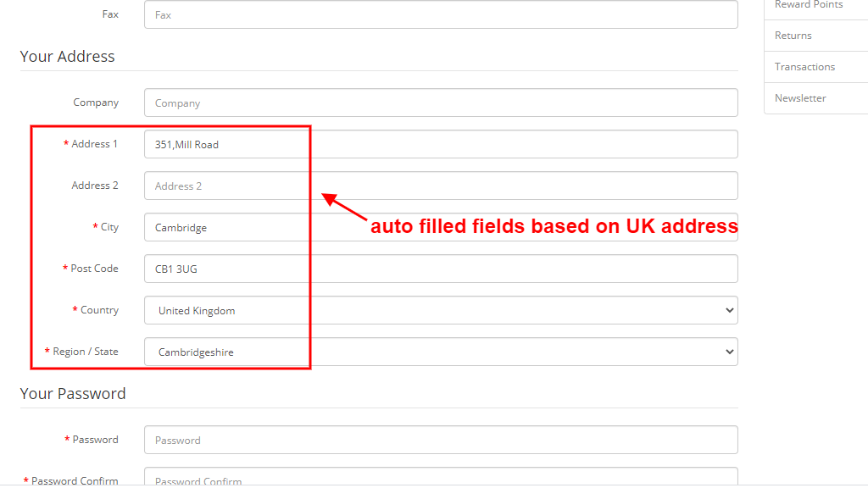Click the Password Confirm field
Screen dimensions: 868x488
pyautogui.click(x=440, y=479)
